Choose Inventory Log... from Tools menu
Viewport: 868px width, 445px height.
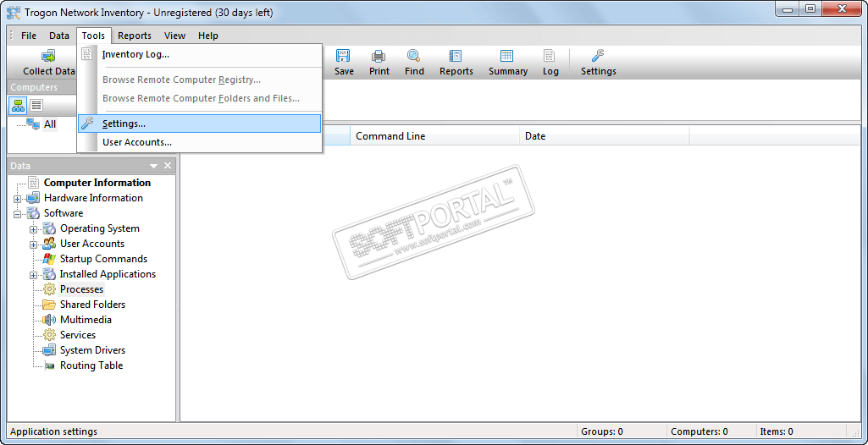coord(199,54)
